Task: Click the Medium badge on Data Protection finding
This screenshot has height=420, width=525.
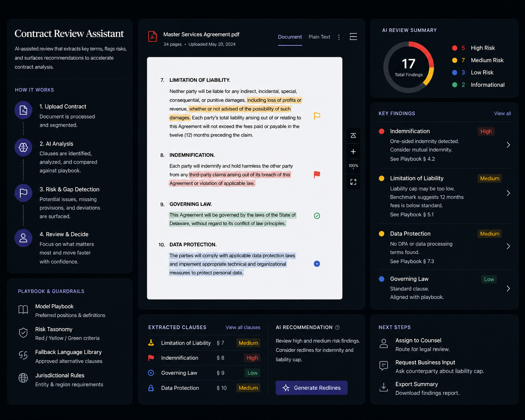Action: tap(489, 234)
